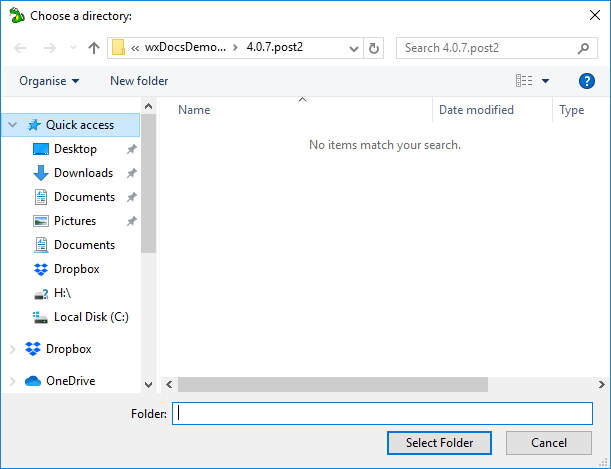Collapse the Quick access tree node
This screenshot has width=611, height=469.
pos(12,126)
